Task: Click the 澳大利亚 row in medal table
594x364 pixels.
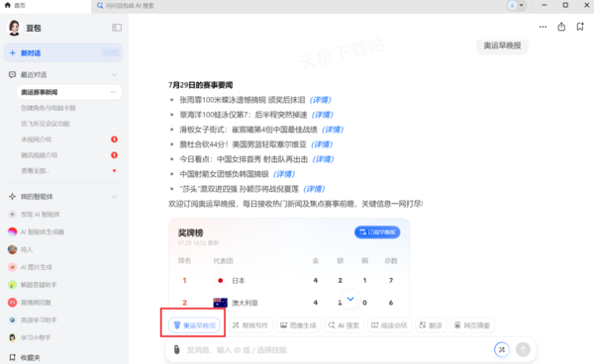Action: pyautogui.click(x=289, y=303)
